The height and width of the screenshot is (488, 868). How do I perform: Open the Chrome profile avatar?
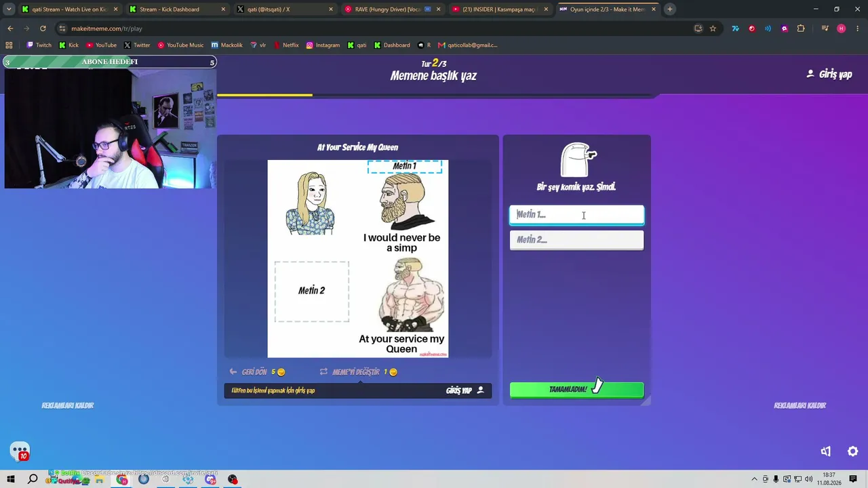(842, 28)
